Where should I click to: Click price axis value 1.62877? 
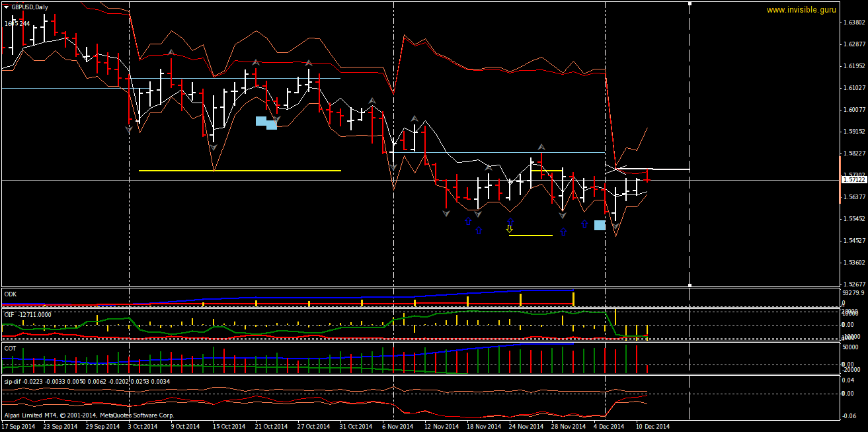[x=855, y=44]
